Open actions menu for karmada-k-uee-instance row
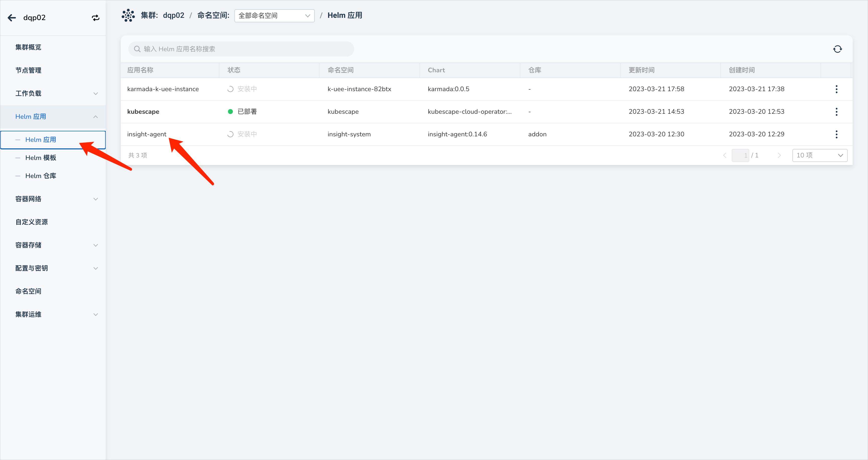 click(836, 89)
